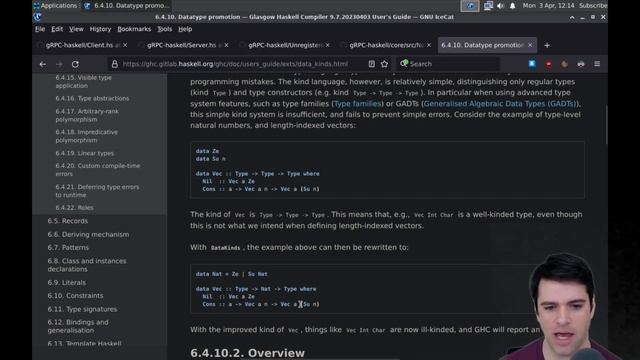This screenshot has height=360, width=640.
Task: Open 6.9 Literals section in sidebar
Action: 67,282
